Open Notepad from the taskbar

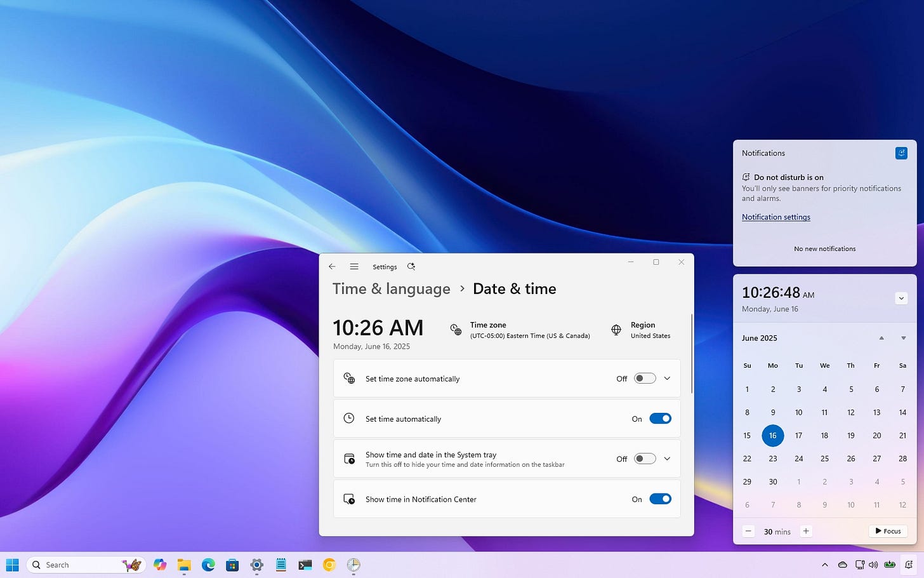coord(280,565)
